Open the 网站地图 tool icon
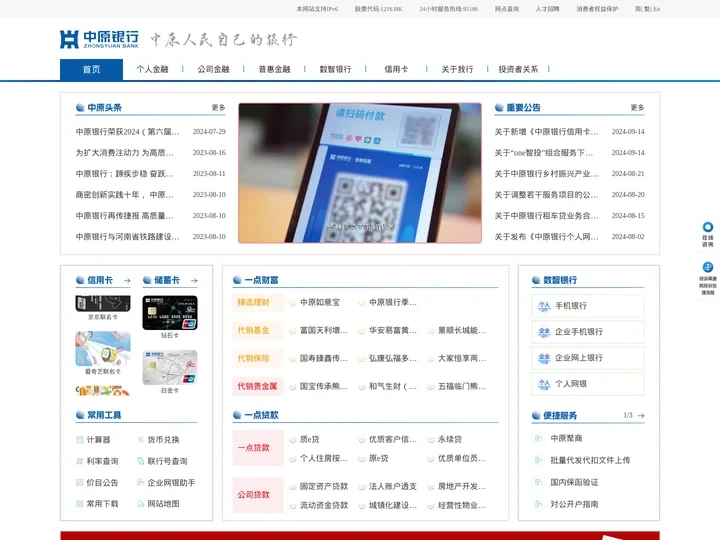Image resolution: width=720 pixels, height=540 pixels. click(x=141, y=504)
